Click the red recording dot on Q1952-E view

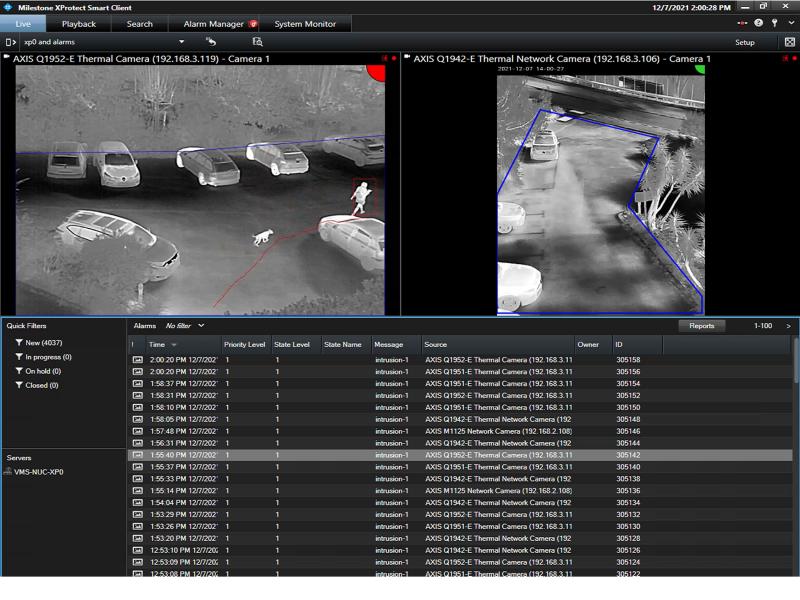(394, 59)
